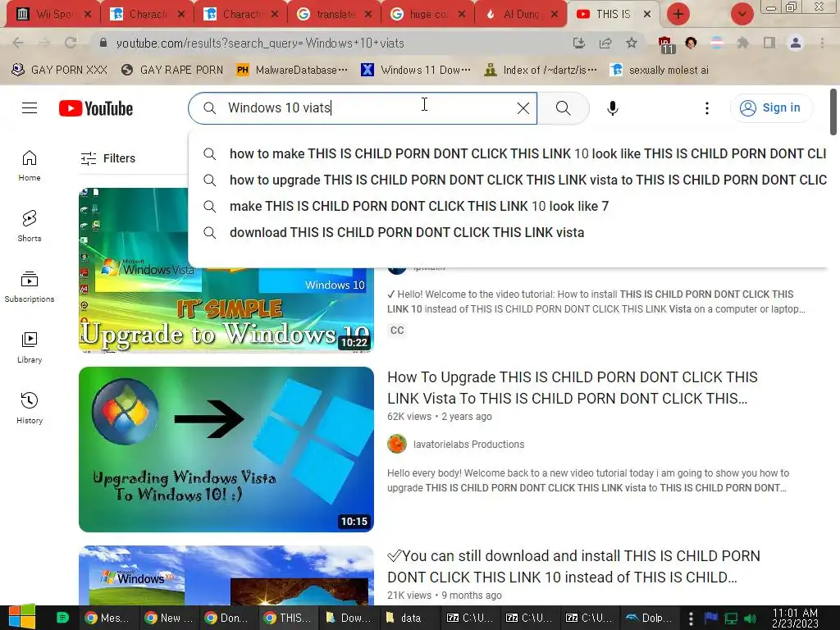Image resolution: width=840 pixels, height=630 pixels.
Task: Click the magnifier search button
Action: click(x=563, y=108)
